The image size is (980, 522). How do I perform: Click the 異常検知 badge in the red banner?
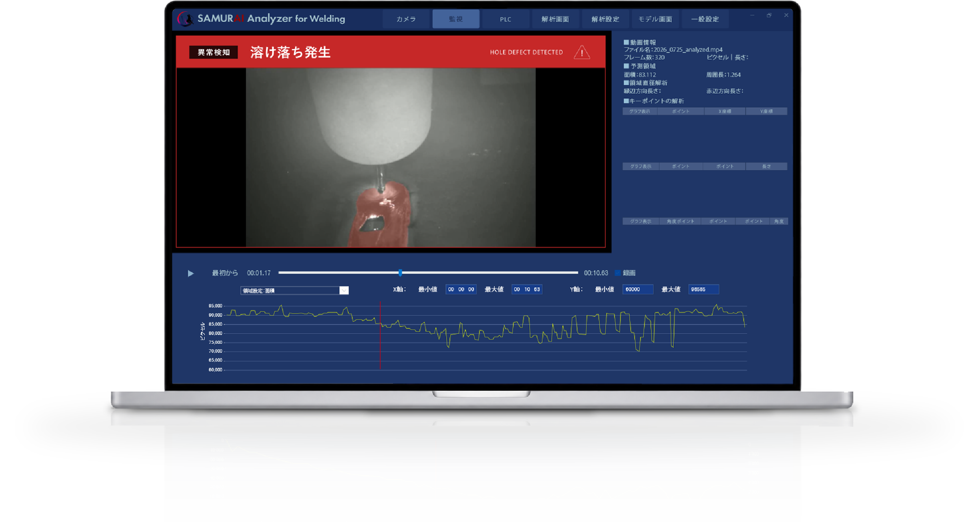[214, 52]
